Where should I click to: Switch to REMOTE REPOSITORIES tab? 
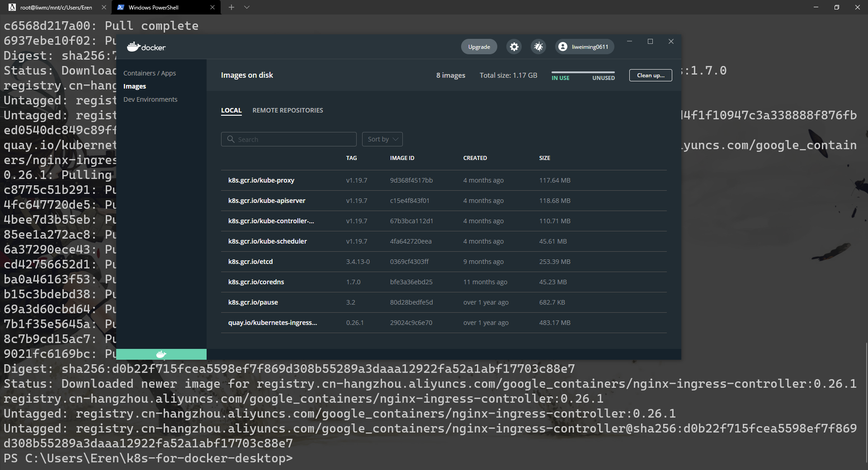click(x=288, y=110)
